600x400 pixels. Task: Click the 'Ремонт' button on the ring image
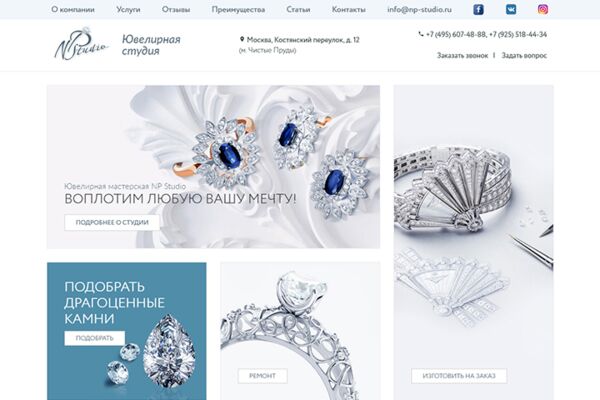pos(262,376)
